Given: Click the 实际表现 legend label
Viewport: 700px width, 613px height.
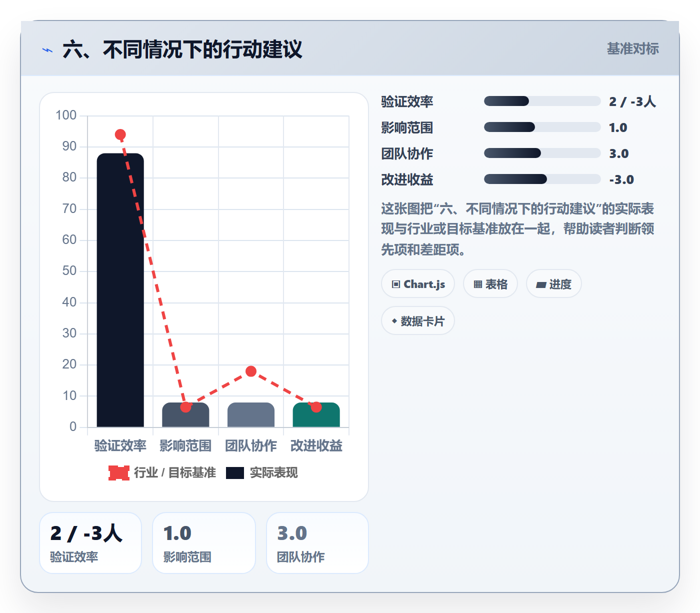Looking at the screenshot, I should click(273, 472).
